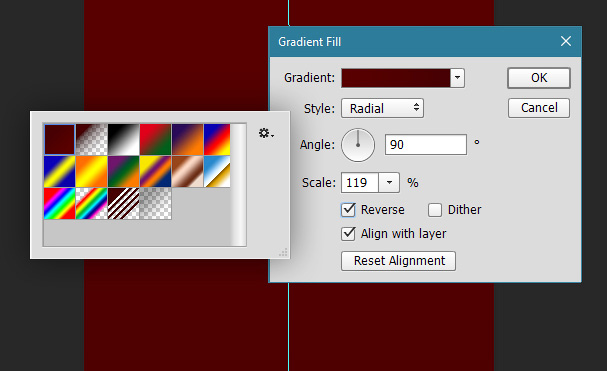The width and height of the screenshot is (607, 371).
Task: Choose the foreground to transparent gradient preset
Action: pyautogui.click(x=92, y=139)
